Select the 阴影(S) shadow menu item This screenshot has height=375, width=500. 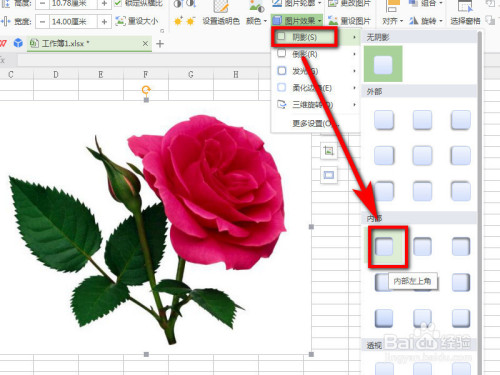(316, 37)
